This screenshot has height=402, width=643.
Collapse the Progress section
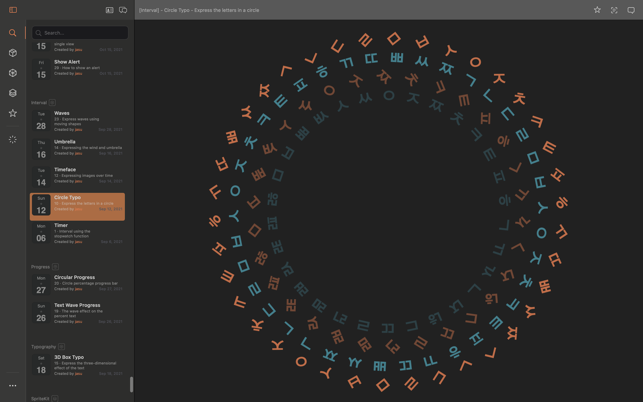56,267
